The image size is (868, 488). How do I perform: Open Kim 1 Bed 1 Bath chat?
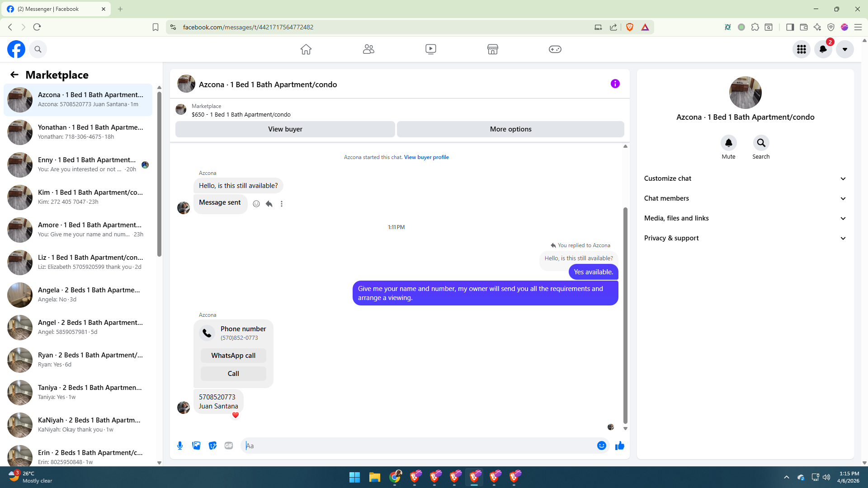pyautogui.click(x=78, y=197)
